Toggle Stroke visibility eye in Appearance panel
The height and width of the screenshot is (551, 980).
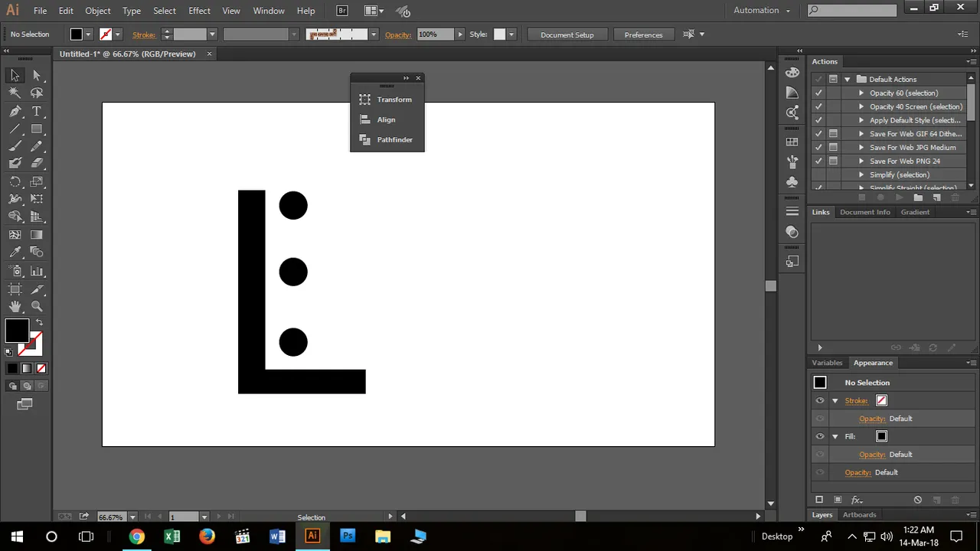pos(820,400)
